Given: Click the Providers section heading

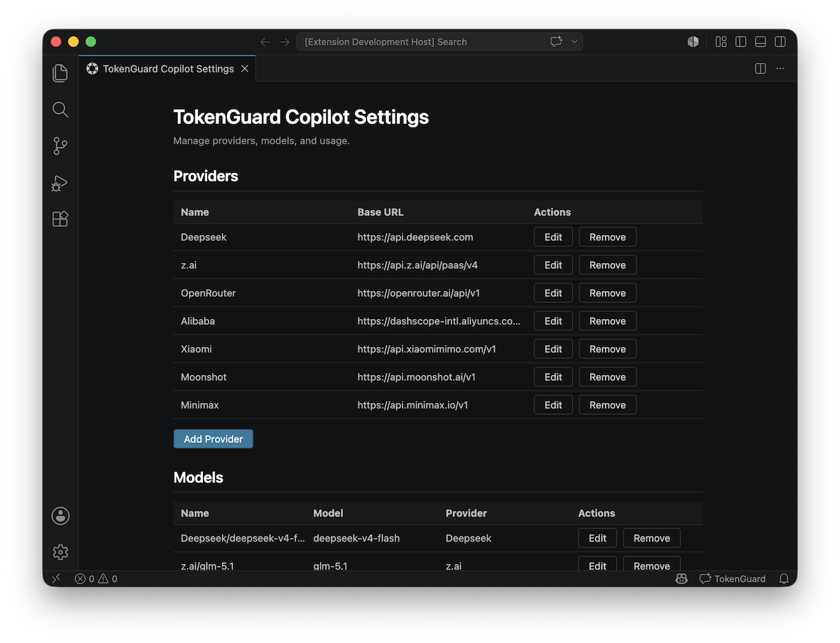Looking at the screenshot, I should 206,176.
